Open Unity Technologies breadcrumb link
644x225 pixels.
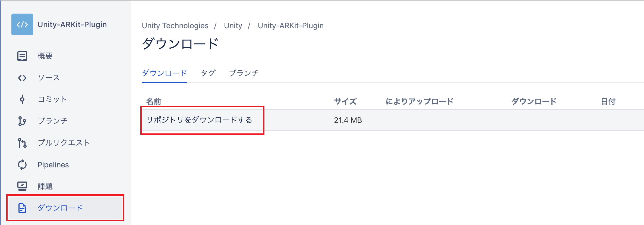pos(175,26)
